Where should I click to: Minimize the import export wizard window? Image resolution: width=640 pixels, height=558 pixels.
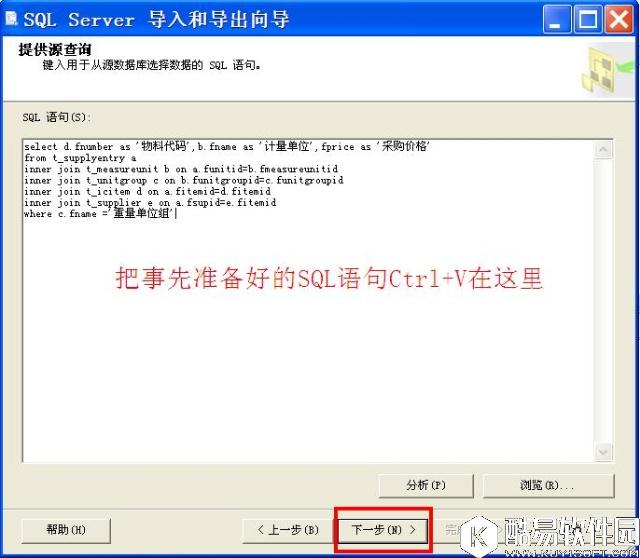point(556,18)
